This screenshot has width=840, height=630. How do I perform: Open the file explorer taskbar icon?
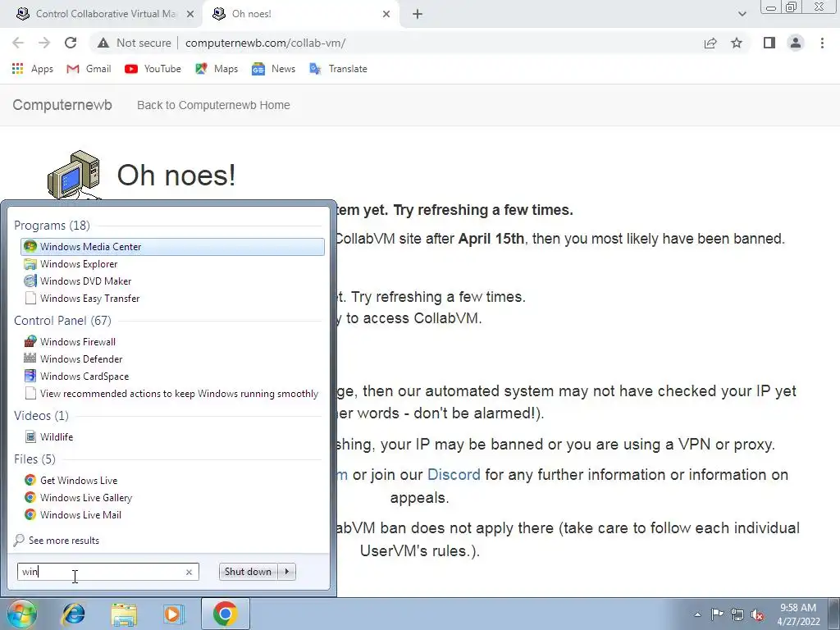[124, 614]
